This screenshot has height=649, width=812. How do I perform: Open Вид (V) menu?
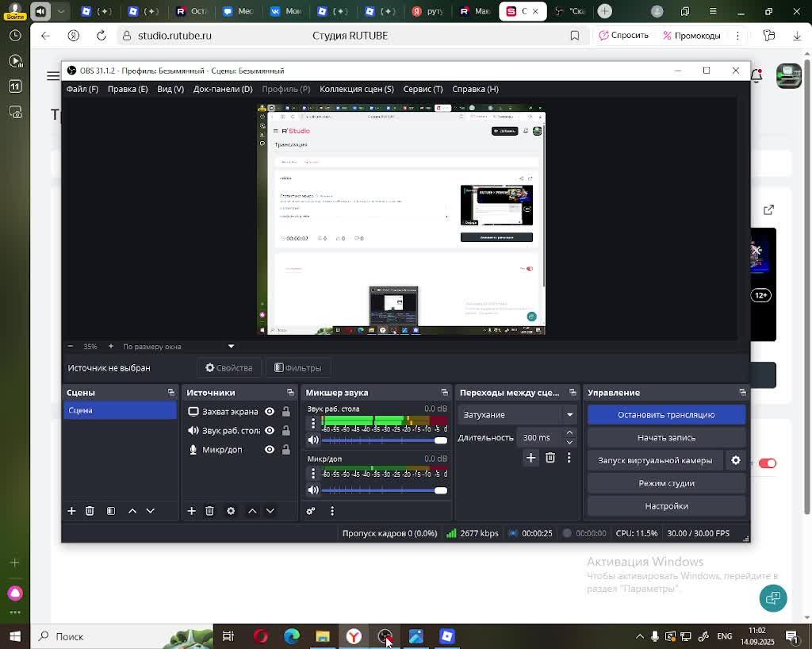click(170, 89)
